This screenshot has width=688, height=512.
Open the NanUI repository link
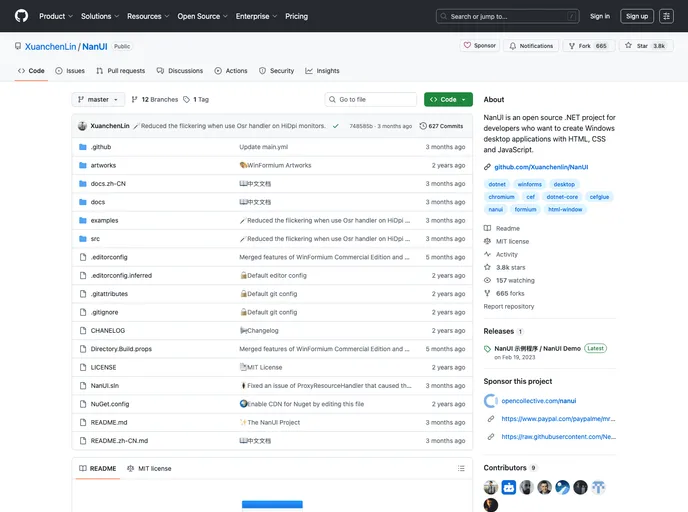(95, 47)
